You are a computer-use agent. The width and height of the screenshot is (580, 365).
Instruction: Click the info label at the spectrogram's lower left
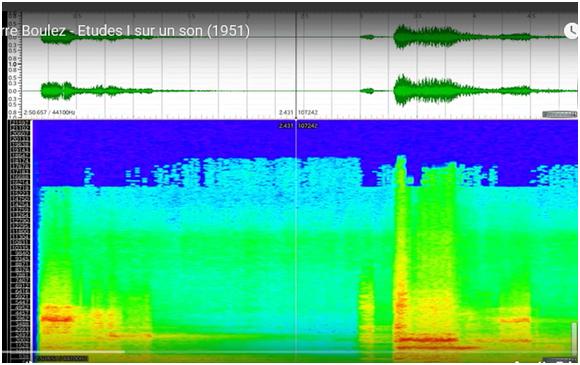tap(61, 358)
